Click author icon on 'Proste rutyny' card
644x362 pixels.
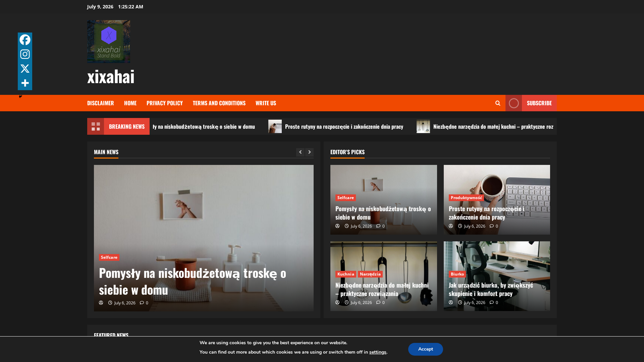[451, 226]
